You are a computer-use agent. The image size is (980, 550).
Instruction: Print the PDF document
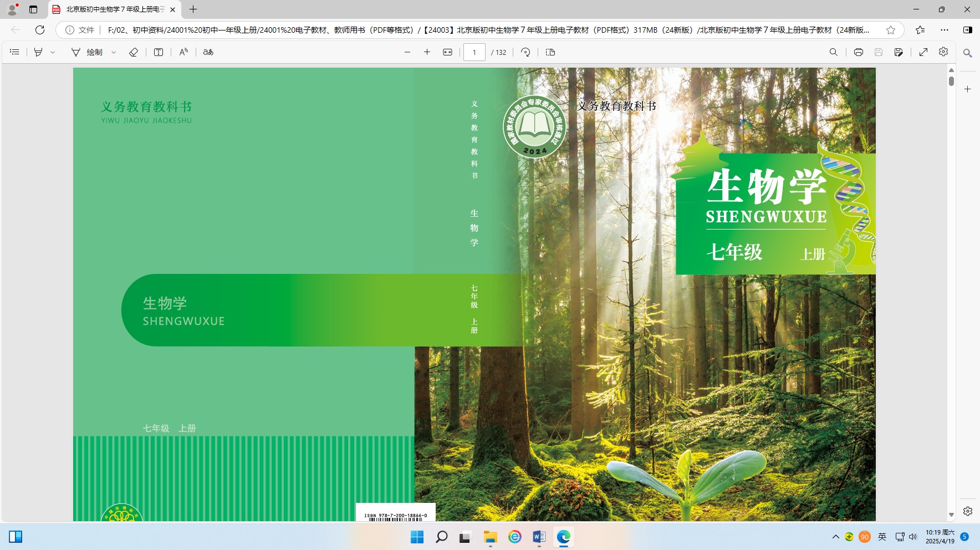point(858,52)
